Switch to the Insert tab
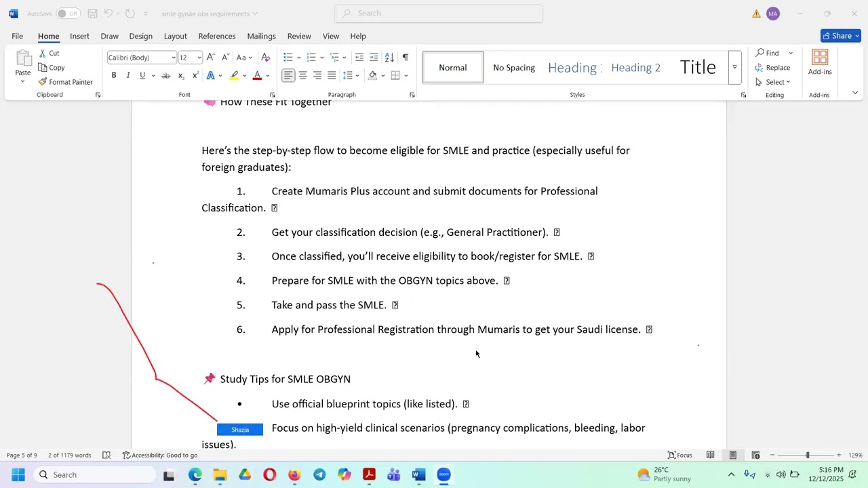The height and width of the screenshot is (488, 868). (79, 36)
